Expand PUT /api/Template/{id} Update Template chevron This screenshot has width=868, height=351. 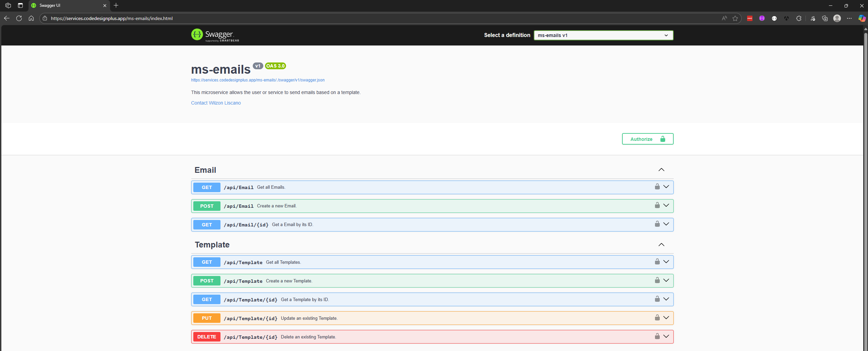point(666,318)
